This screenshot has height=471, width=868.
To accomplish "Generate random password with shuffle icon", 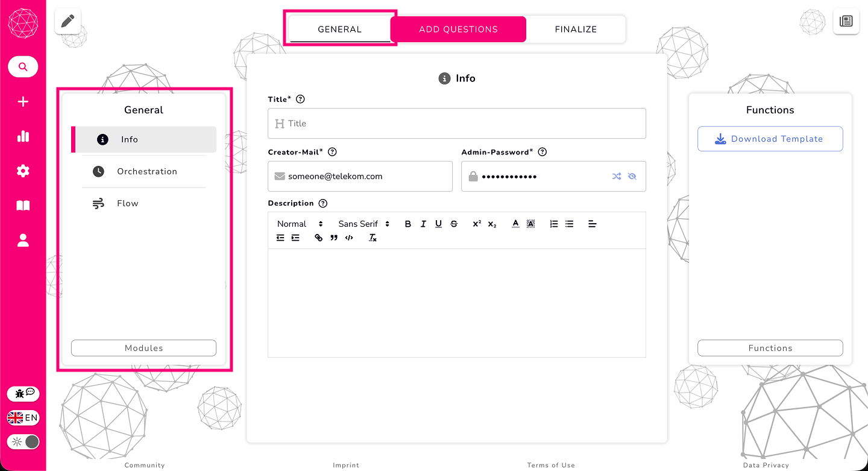I will point(616,177).
